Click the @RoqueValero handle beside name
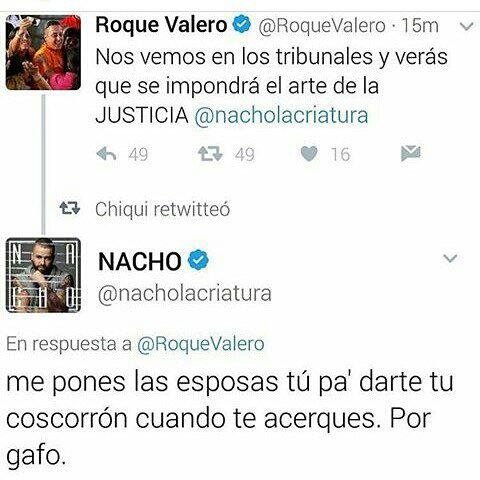 322,26
